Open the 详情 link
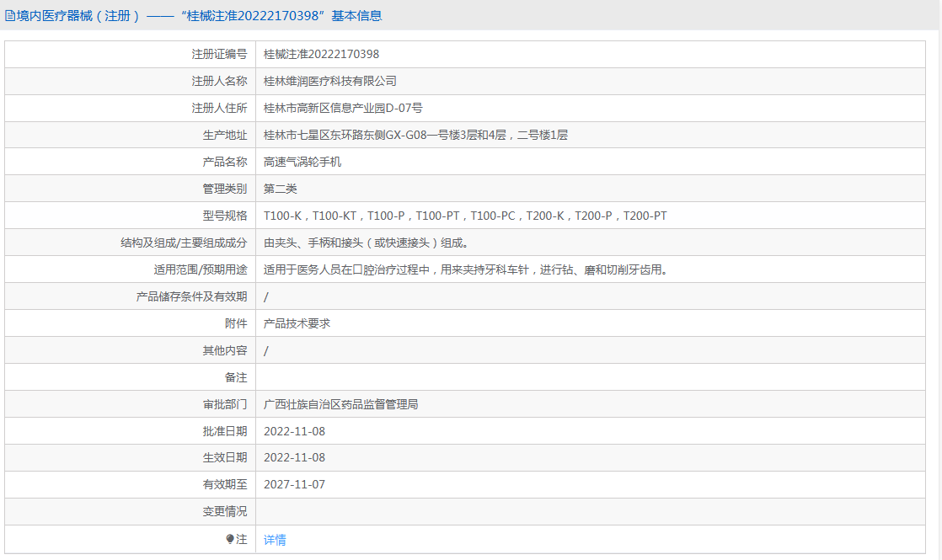 point(275,540)
